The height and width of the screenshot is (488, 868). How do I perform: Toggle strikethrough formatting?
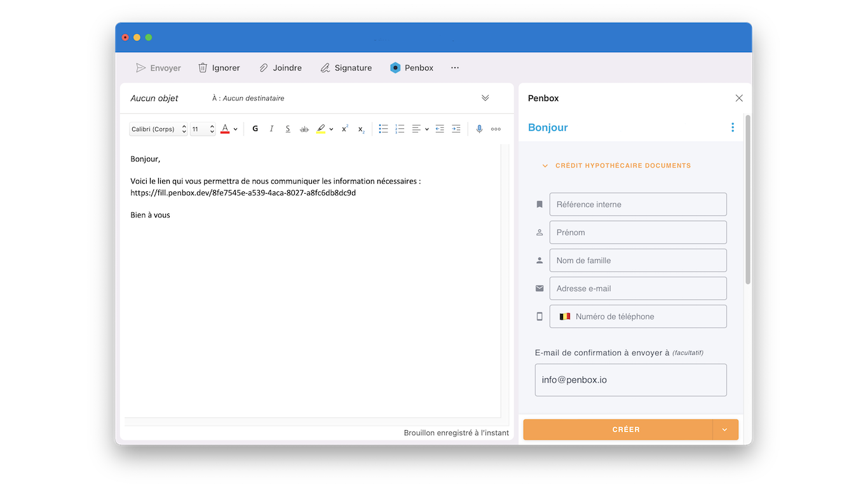coord(304,129)
